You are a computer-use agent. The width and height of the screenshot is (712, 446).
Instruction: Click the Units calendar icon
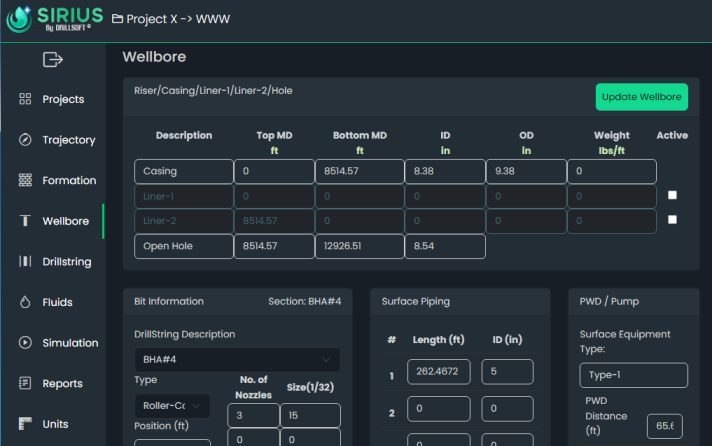[x=26, y=424]
